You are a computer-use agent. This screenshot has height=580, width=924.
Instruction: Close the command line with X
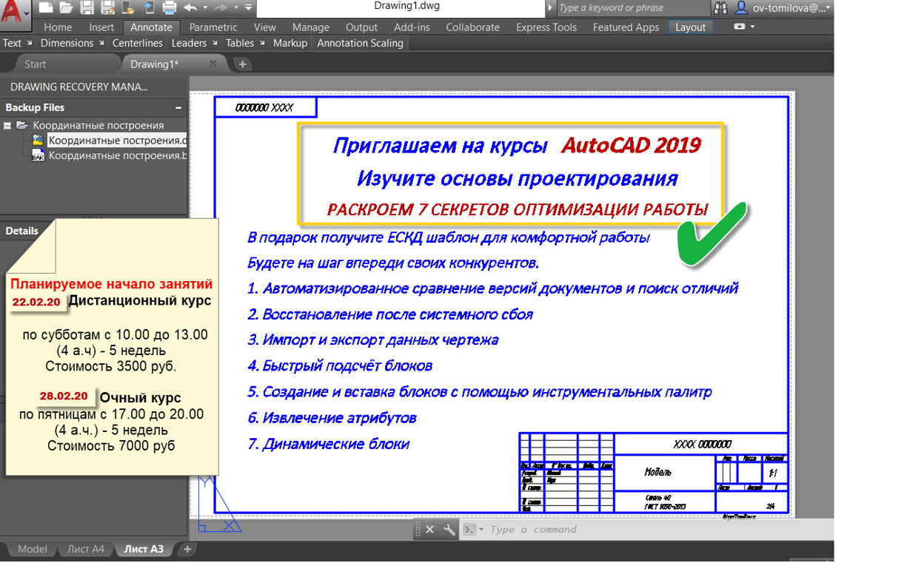coord(429,530)
